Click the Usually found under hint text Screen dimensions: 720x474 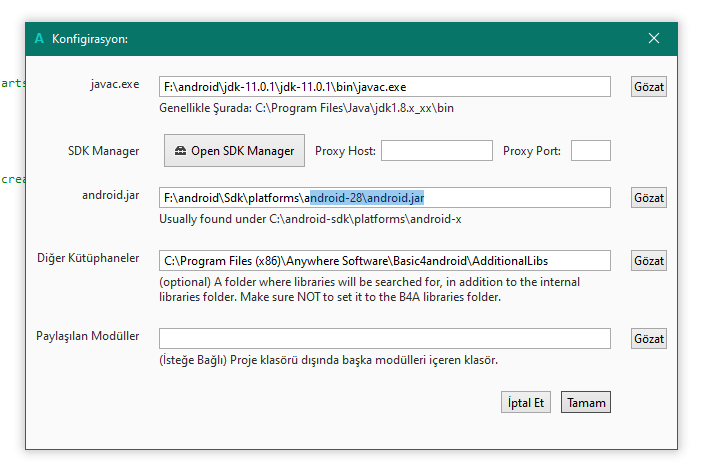pyautogui.click(x=317, y=219)
